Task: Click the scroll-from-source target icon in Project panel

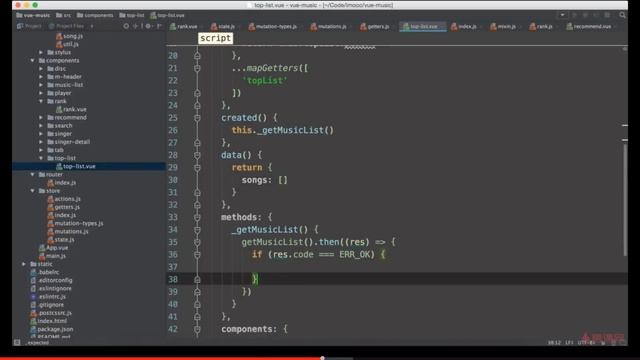Action: (x=126, y=26)
